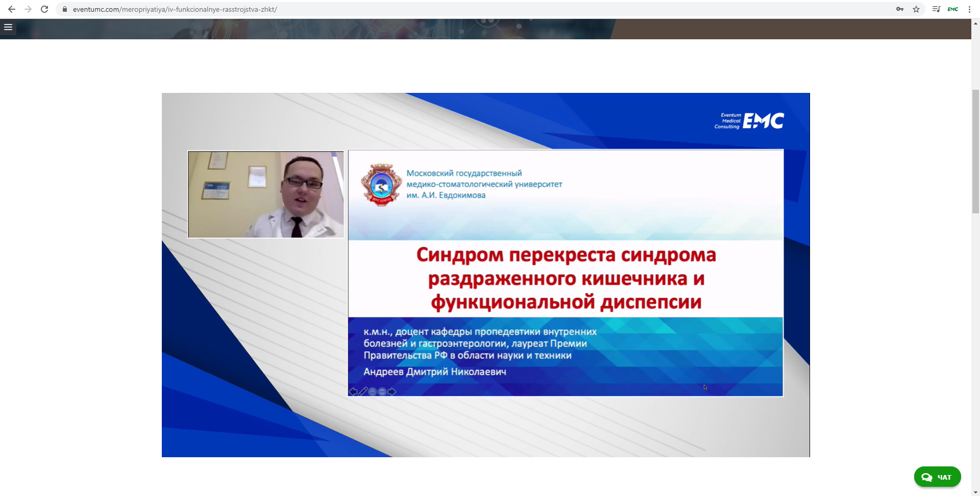
Task: Click the green EMC extension icon
Action: (953, 9)
